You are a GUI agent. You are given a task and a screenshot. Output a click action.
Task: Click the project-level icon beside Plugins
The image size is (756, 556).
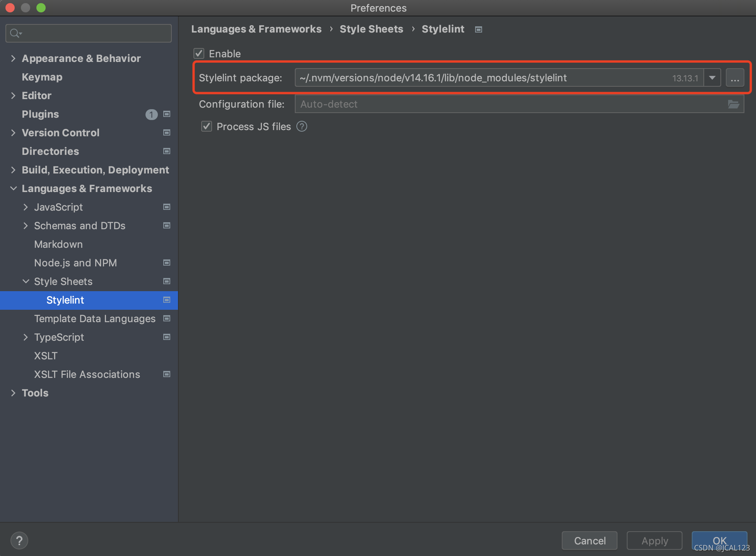[167, 114]
